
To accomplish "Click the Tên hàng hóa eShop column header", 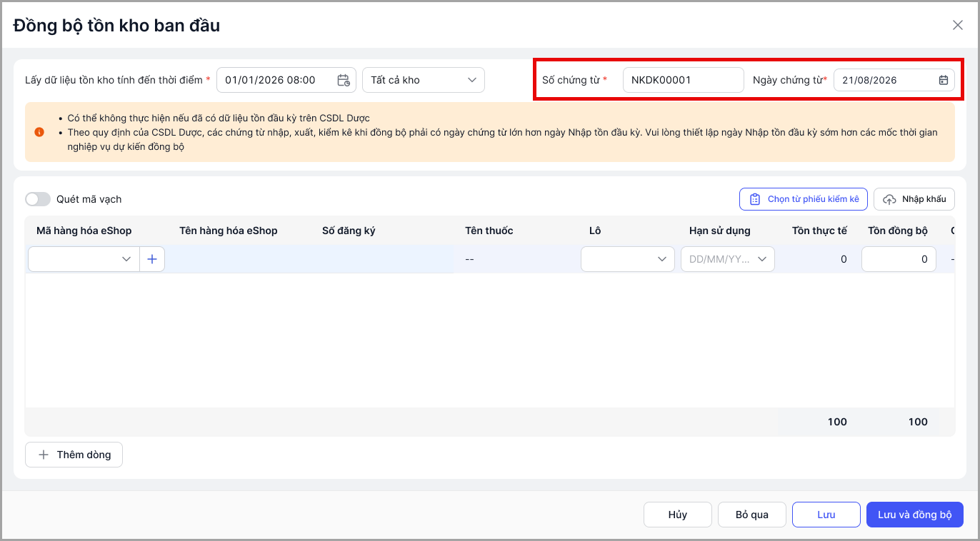I will pos(229,231).
